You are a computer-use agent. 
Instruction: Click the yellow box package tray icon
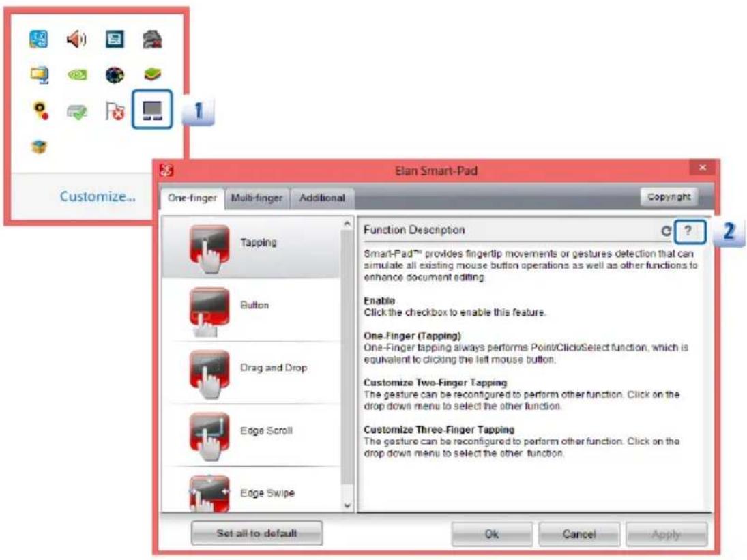(39, 147)
